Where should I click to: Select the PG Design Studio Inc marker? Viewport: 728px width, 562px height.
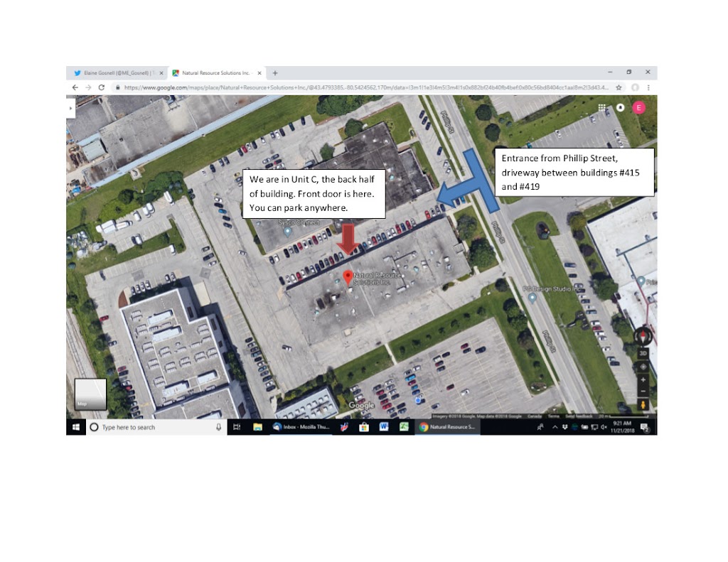(532, 298)
